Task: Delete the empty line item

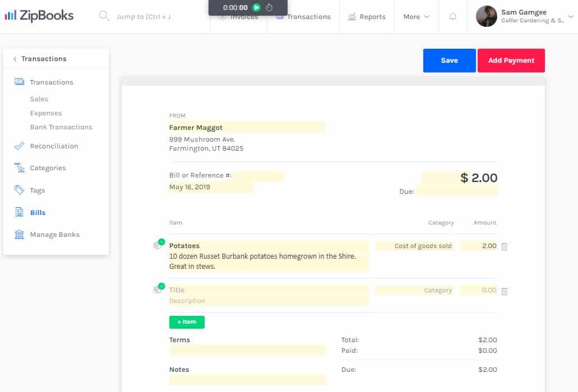Action: (505, 291)
